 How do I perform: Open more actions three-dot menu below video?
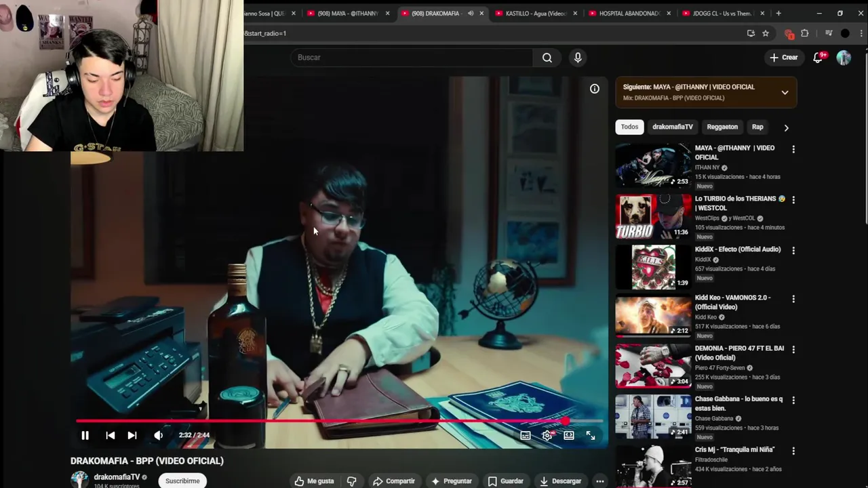click(x=599, y=481)
